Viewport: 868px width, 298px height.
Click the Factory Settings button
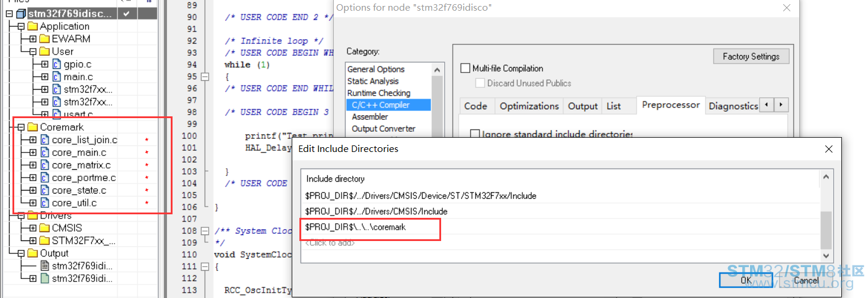pyautogui.click(x=751, y=56)
